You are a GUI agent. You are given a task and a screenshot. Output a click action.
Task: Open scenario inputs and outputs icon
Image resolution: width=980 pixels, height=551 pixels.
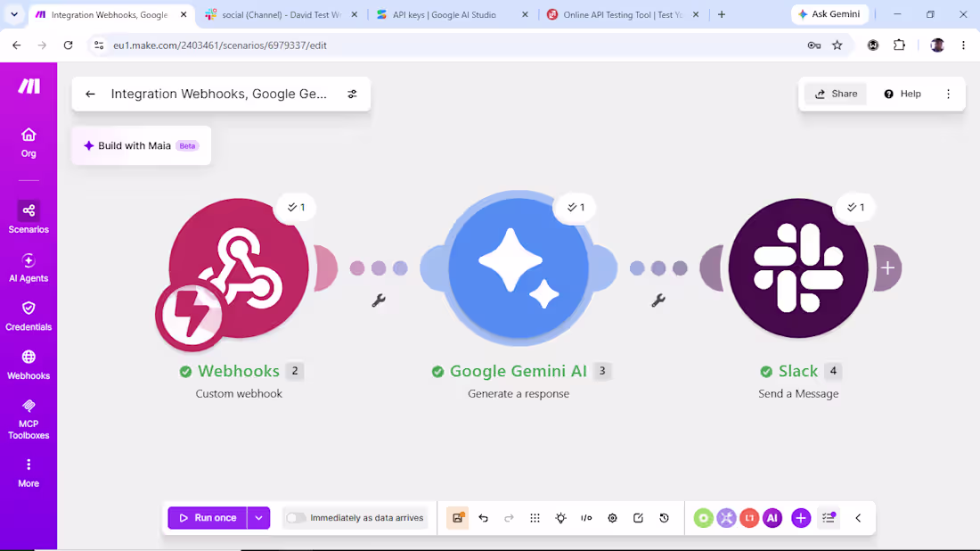pyautogui.click(x=586, y=518)
